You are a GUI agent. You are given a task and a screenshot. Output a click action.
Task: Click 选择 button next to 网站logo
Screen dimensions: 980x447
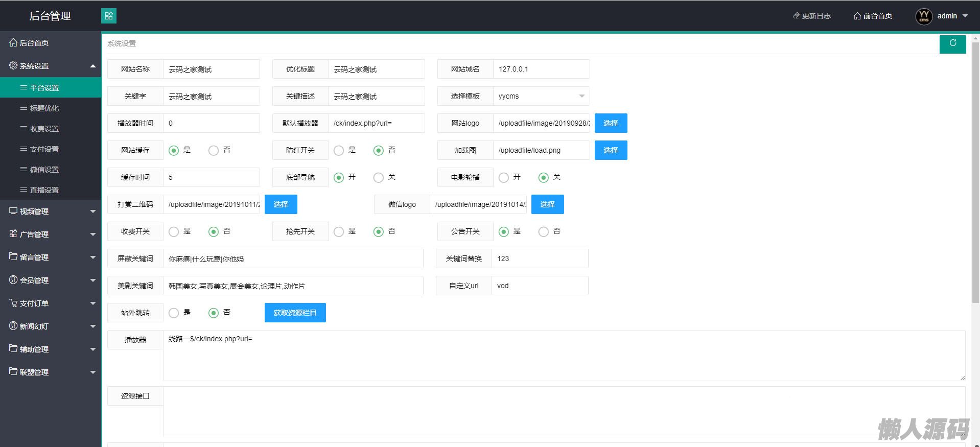(x=611, y=123)
